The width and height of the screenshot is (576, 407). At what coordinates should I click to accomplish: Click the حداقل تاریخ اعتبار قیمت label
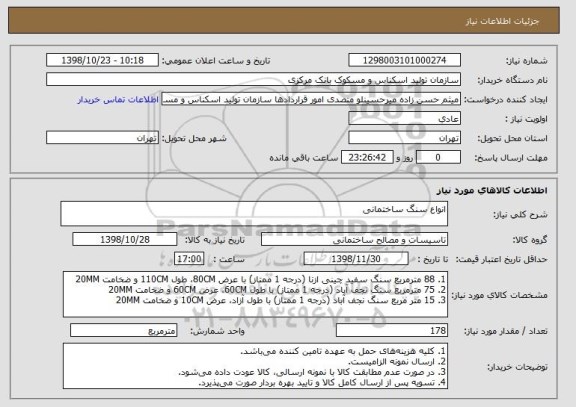click(x=501, y=260)
